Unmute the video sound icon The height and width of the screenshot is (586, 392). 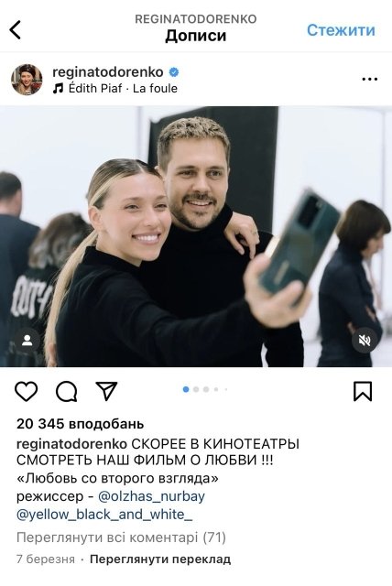365,341
